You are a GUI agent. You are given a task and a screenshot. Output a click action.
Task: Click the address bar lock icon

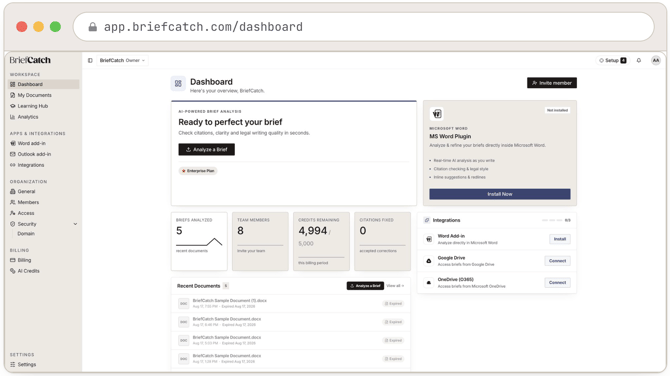(92, 27)
